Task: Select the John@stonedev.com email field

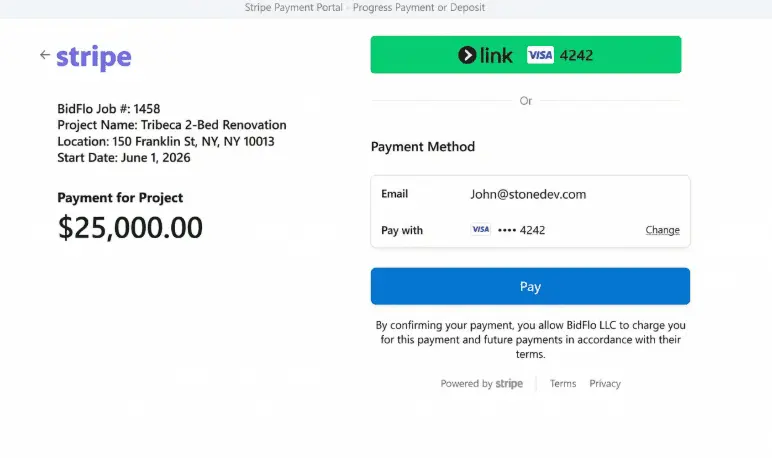Action: 530,194
